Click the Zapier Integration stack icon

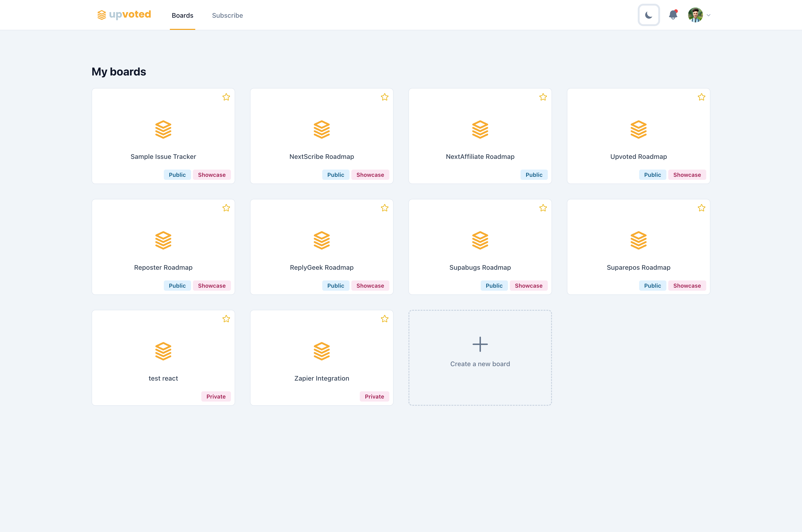[x=321, y=351]
